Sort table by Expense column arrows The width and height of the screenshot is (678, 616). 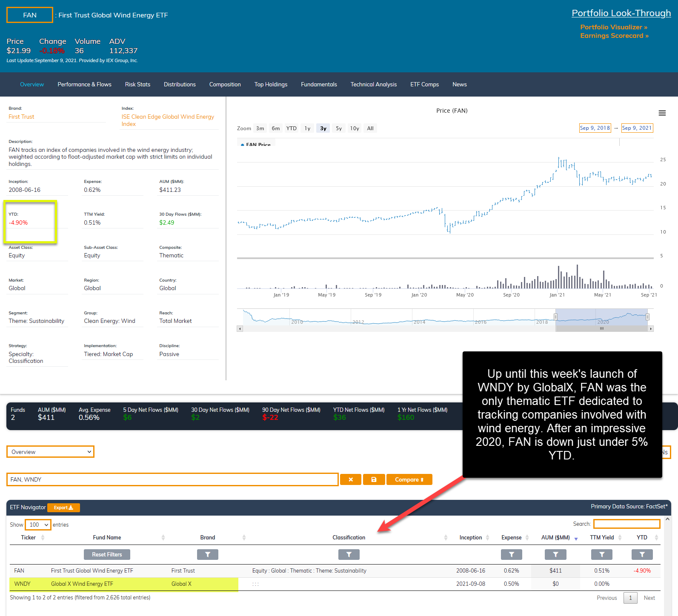pyautogui.click(x=527, y=538)
